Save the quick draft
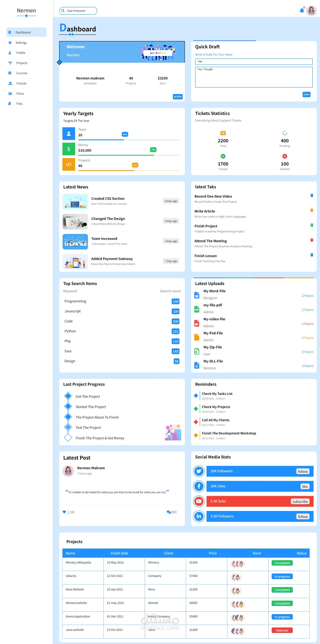320x644 pixels. coord(306,94)
